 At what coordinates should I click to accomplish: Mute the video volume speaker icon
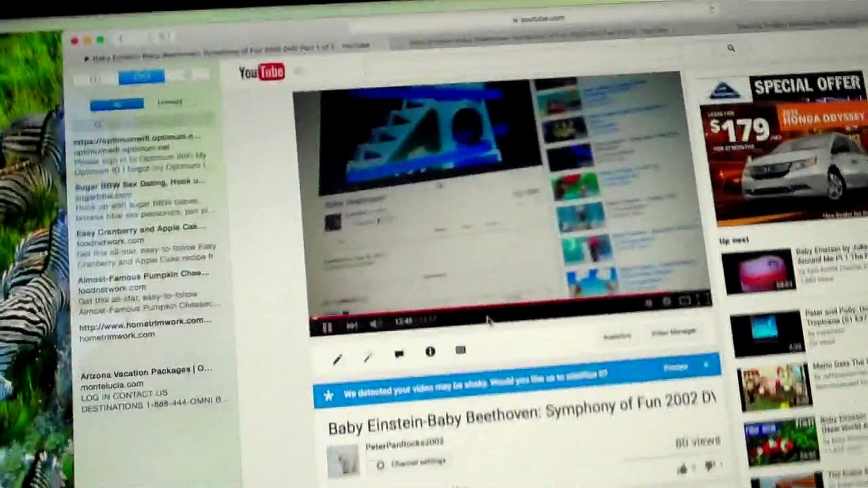pyautogui.click(x=374, y=324)
